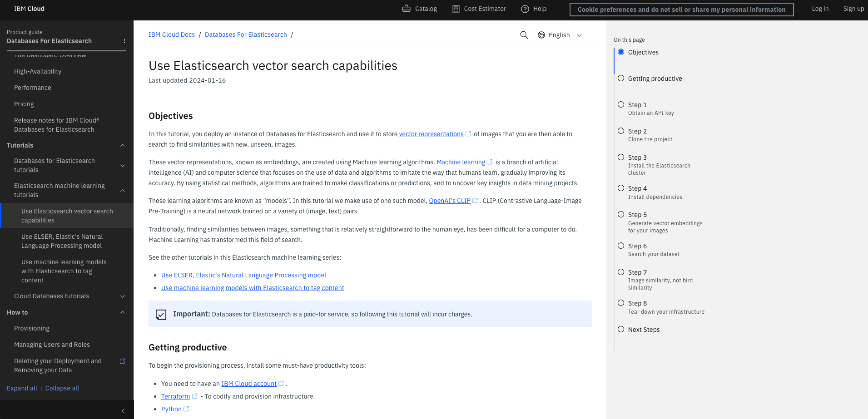
Task: Open the Cost Estimator
Action: tap(478, 9)
